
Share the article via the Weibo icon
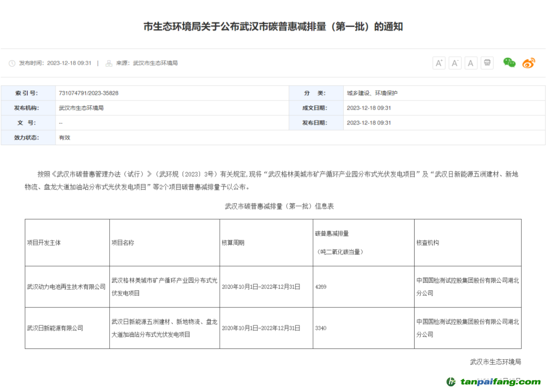tap(528, 63)
